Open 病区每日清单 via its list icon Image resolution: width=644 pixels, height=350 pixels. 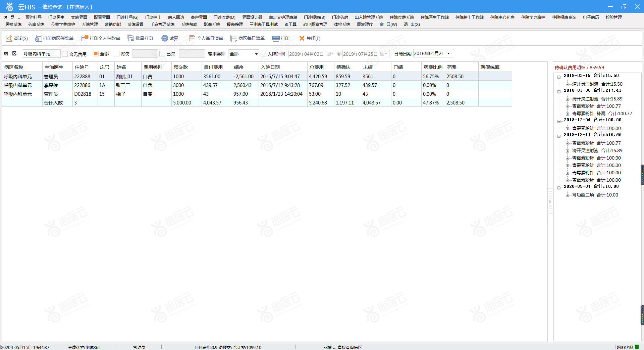pyautogui.click(x=234, y=38)
